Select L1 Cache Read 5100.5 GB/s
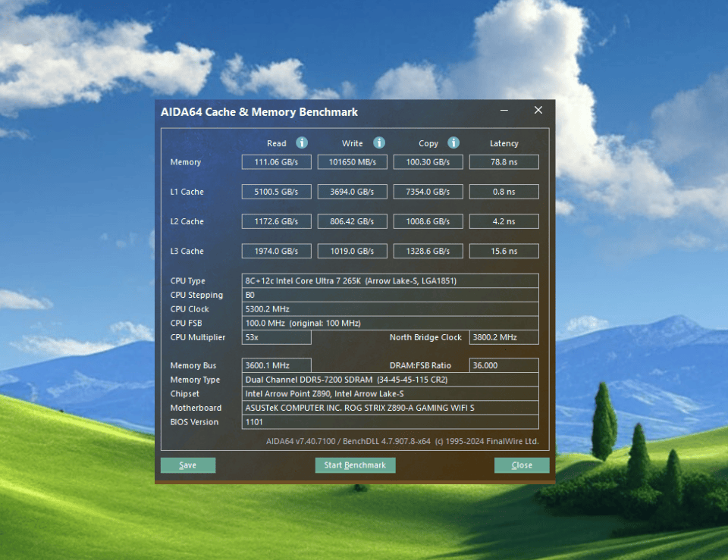The height and width of the screenshot is (560, 728). 276,192
